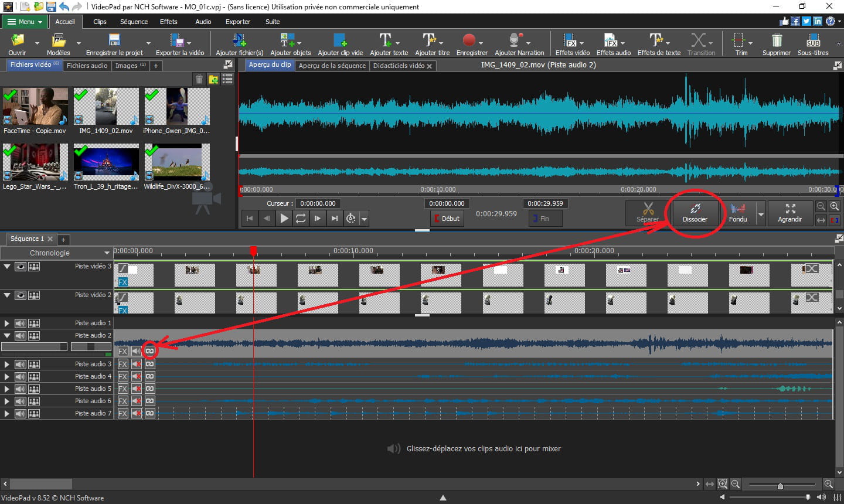Open the Effets ribbon tab

(168, 22)
